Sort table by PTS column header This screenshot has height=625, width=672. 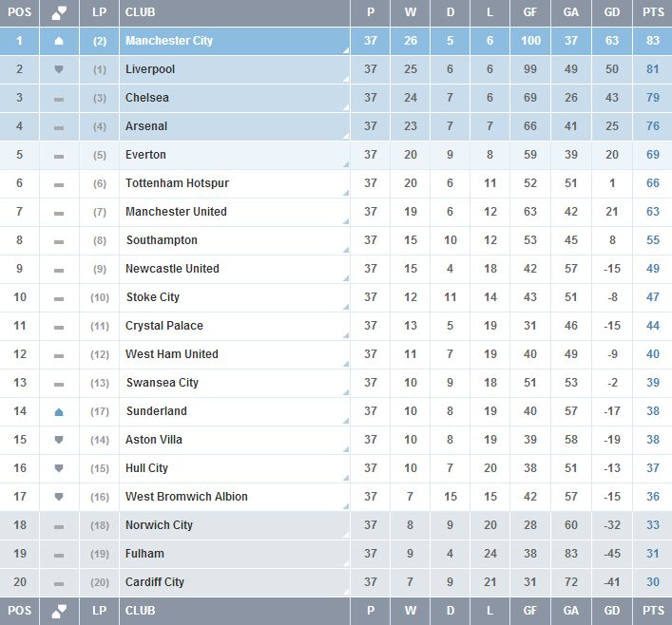[x=653, y=12]
